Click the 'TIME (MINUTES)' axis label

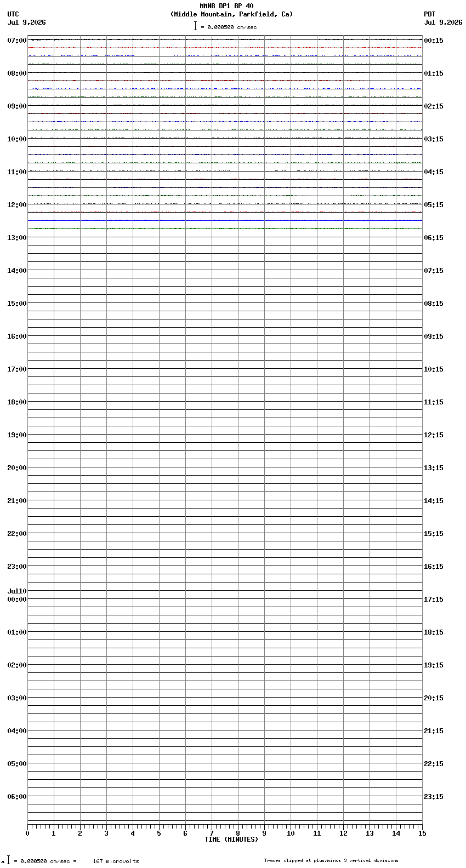tap(231, 840)
